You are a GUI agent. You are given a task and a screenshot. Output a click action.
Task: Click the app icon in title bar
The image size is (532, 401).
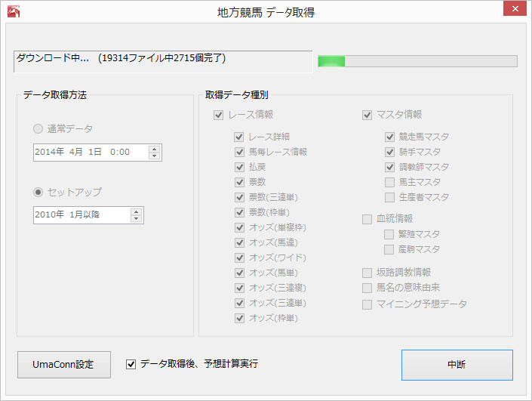pyautogui.click(x=14, y=11)
